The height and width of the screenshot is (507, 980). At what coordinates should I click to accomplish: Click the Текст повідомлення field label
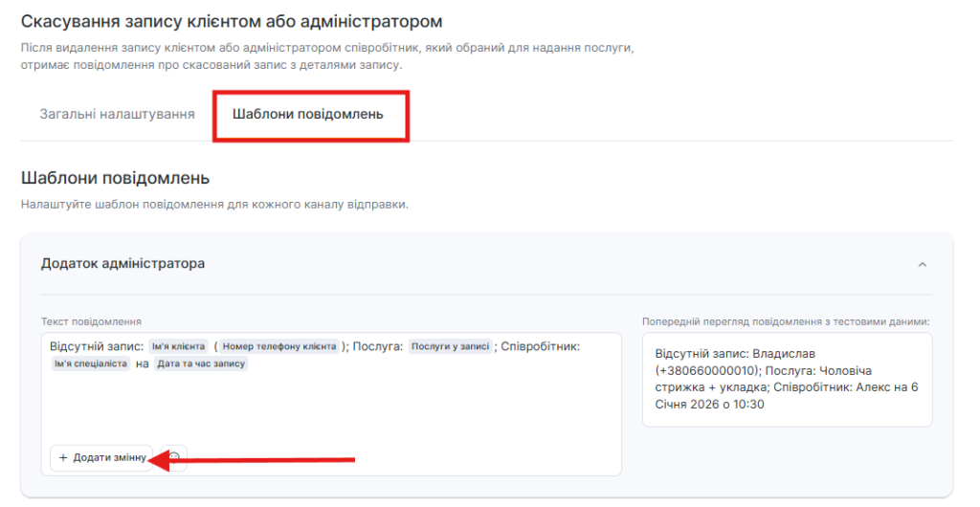pos(91,321)
